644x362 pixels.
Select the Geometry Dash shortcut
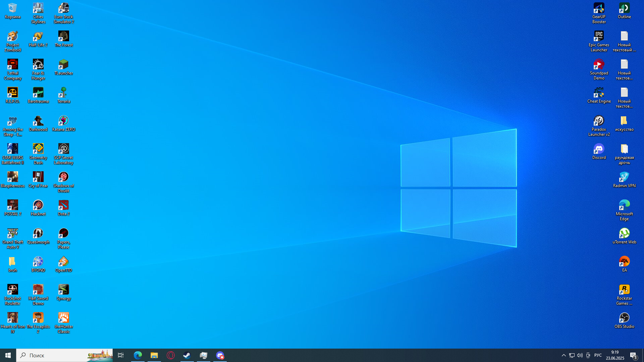(x=38, y=154)
